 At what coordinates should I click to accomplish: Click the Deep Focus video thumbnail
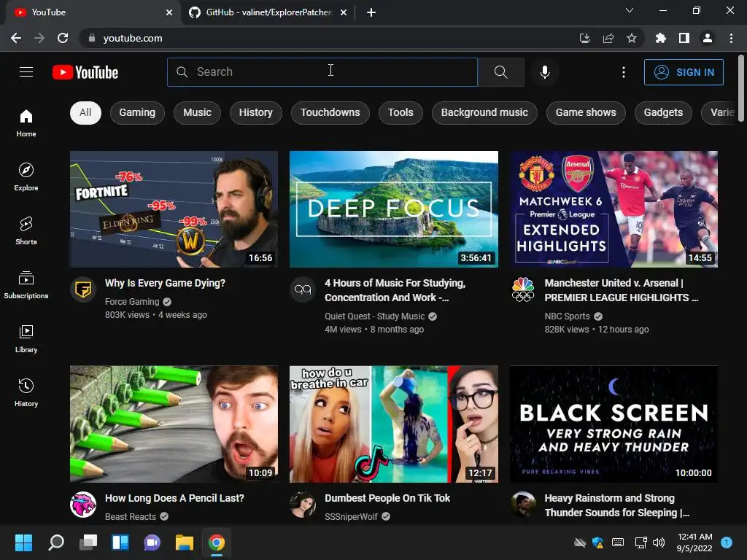pyautogui.click(x=393, y=209)
